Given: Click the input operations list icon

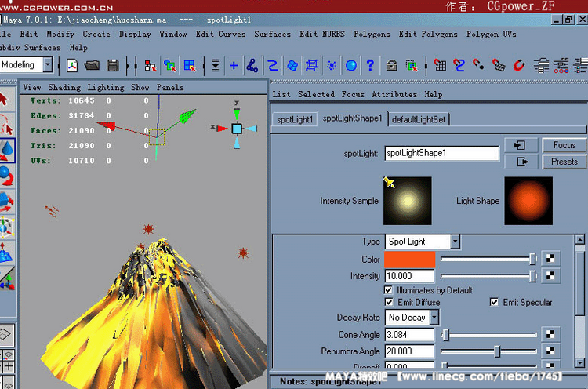Looking at the screenshot, I should tap(541, 66).
